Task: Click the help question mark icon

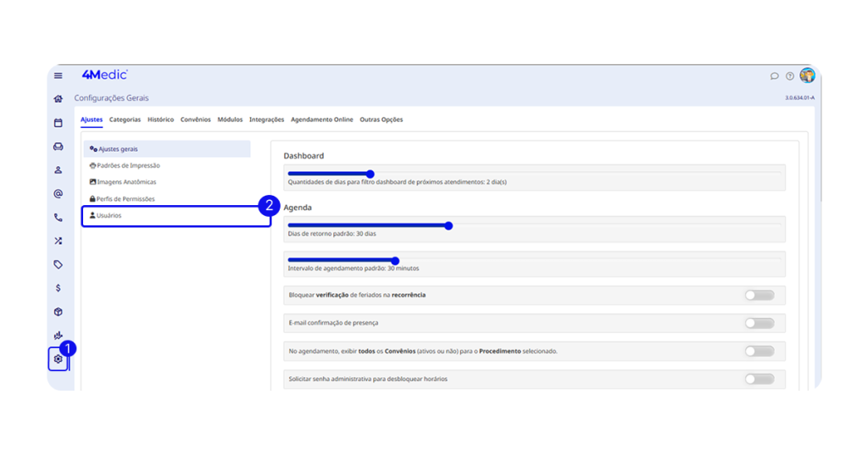Action: pos(790,76)
